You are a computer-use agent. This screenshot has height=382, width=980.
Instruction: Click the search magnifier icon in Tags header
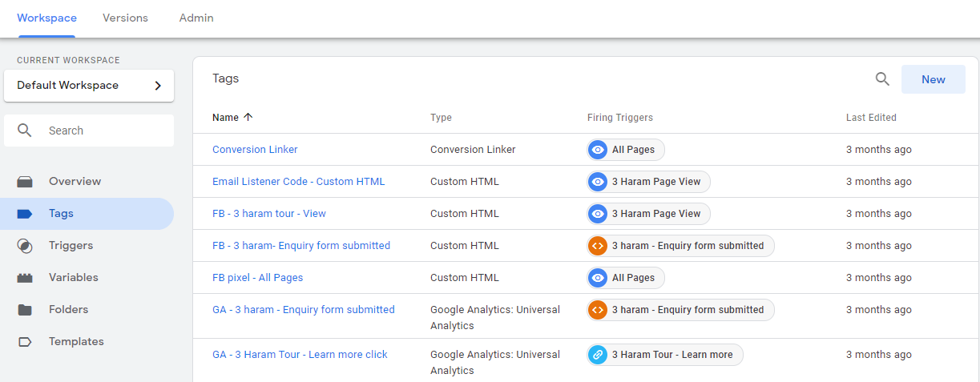[882, 79]
